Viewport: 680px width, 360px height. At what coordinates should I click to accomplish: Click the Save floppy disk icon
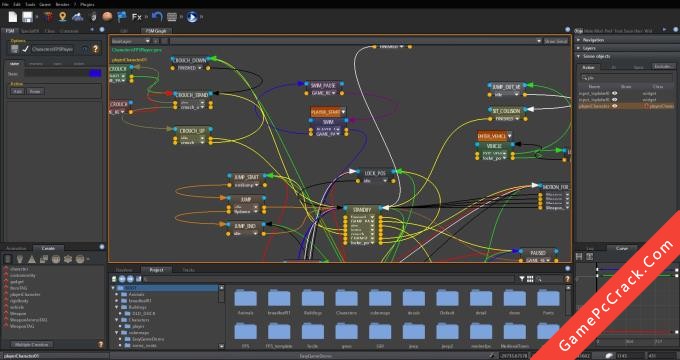point(27,17)
